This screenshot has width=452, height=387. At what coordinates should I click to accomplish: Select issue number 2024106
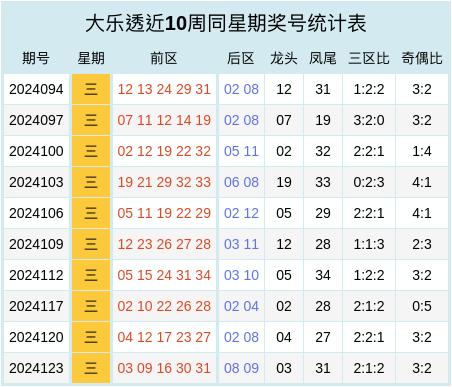click(36, 213)
